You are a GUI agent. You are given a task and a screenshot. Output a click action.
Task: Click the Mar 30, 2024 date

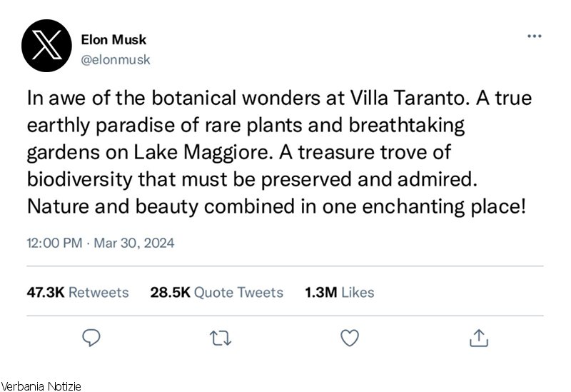tap(136, 243)
